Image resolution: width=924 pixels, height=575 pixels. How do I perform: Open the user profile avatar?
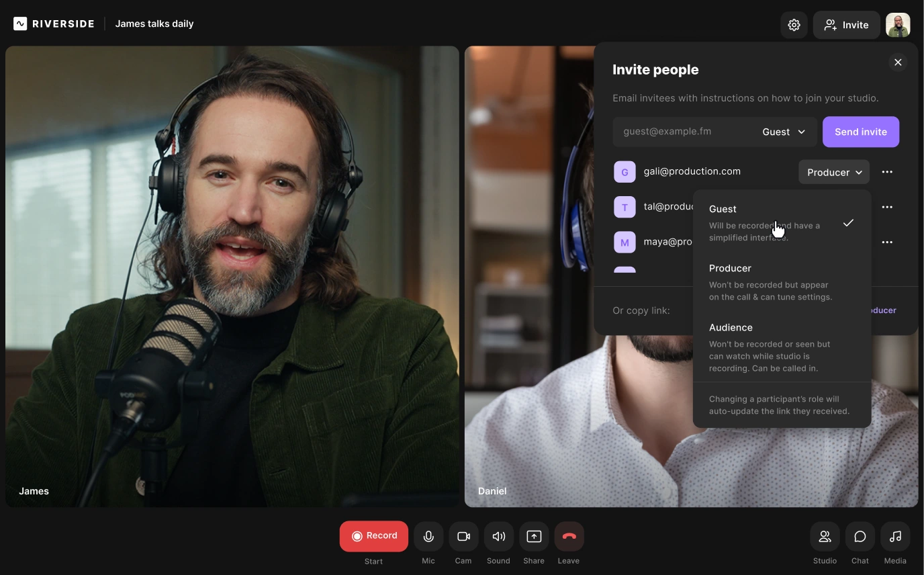(898, 25)
